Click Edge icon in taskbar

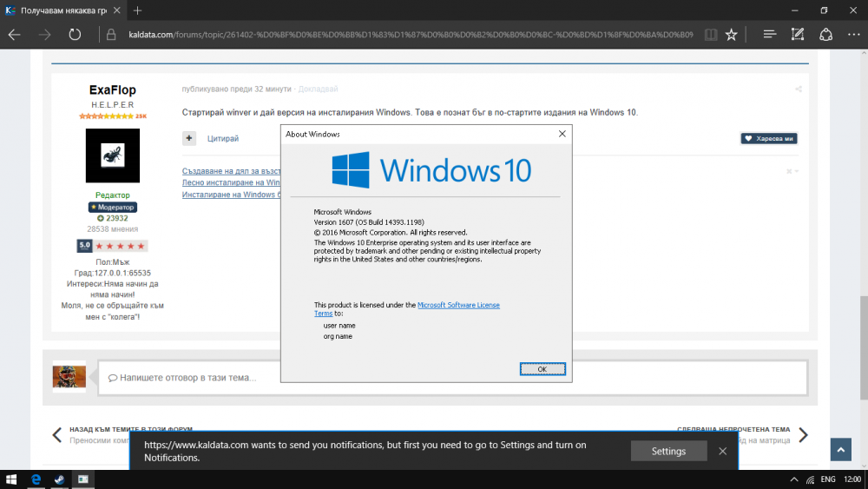click(x=36, y=479)
